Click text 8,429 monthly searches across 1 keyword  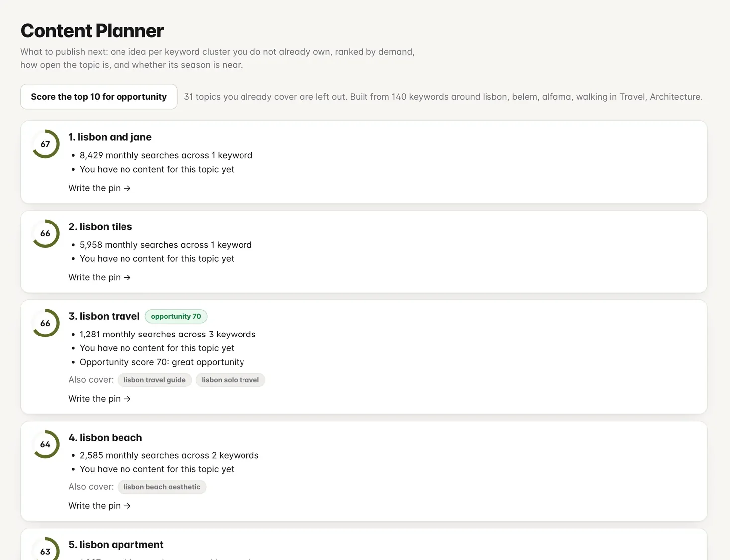click(x=166, y=155)
